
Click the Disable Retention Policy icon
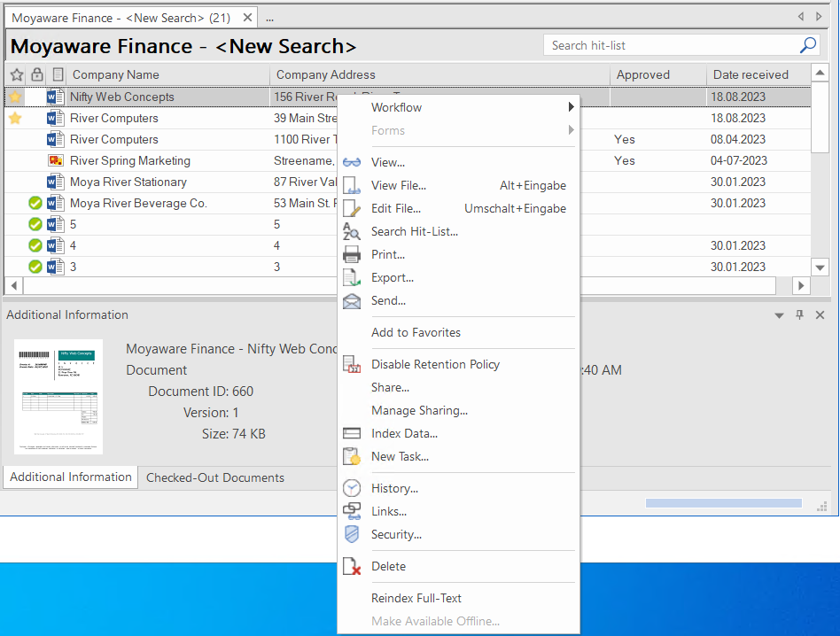(352, 364)
